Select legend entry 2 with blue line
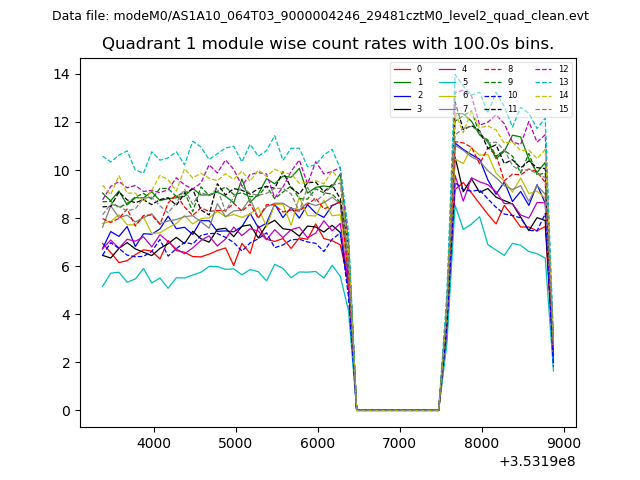 click(419, 95)
